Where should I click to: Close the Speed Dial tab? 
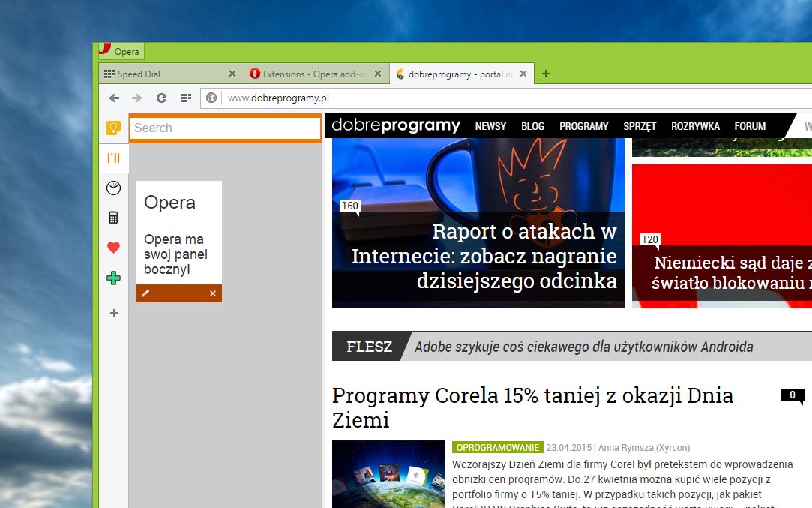232,74
